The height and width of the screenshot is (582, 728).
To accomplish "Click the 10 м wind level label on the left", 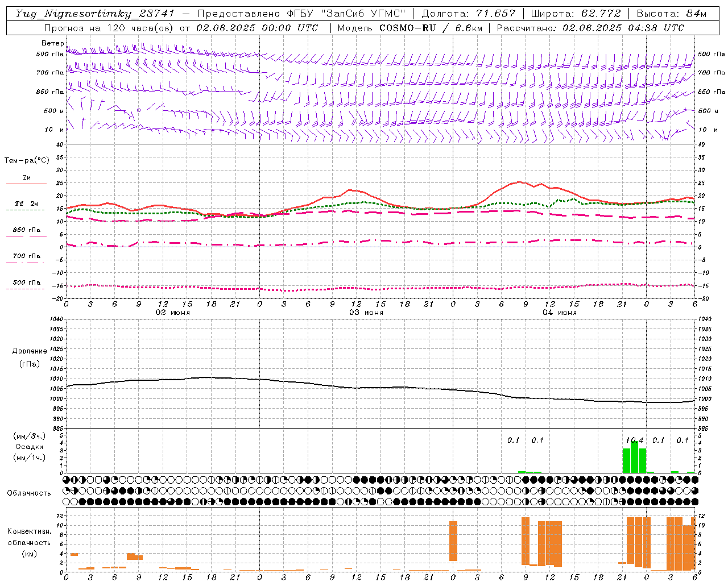I will 54,130.
